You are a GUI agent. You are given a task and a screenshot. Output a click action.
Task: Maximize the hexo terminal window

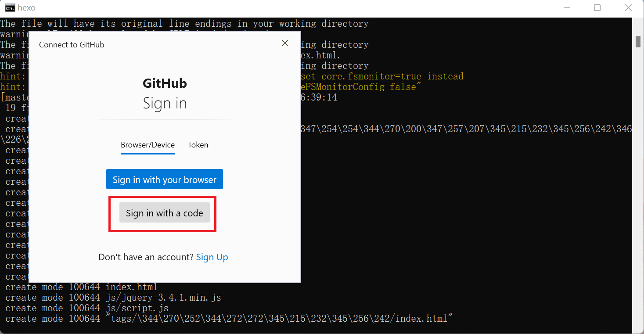click(597, 8)
